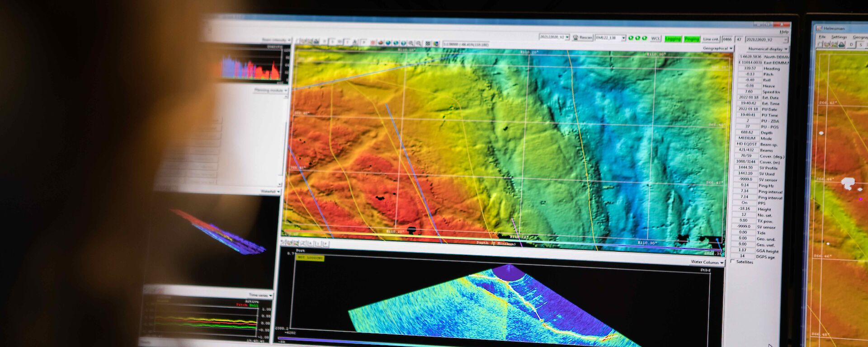868x347 pixels.
Task: Click the field showing 47 next to 0466
Action: click(x=739, y=40)
